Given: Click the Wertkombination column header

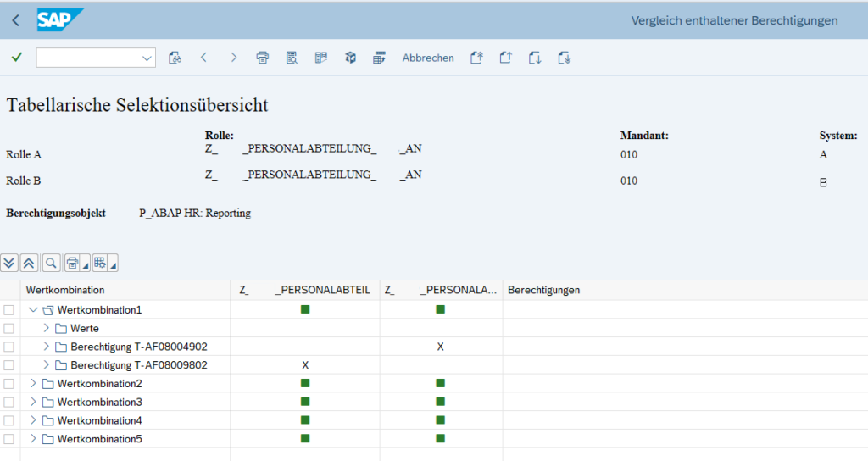Looking at the screenshot, I should pos(66,290).
